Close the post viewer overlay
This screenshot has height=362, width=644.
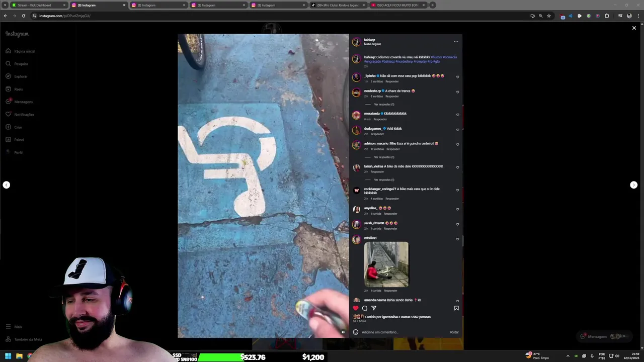coord(634,28)
